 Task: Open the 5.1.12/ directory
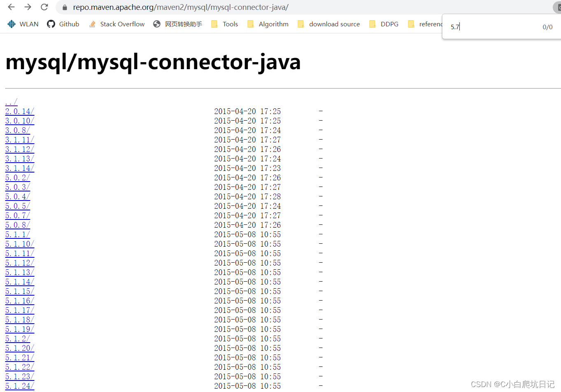[x=20, y=263]
